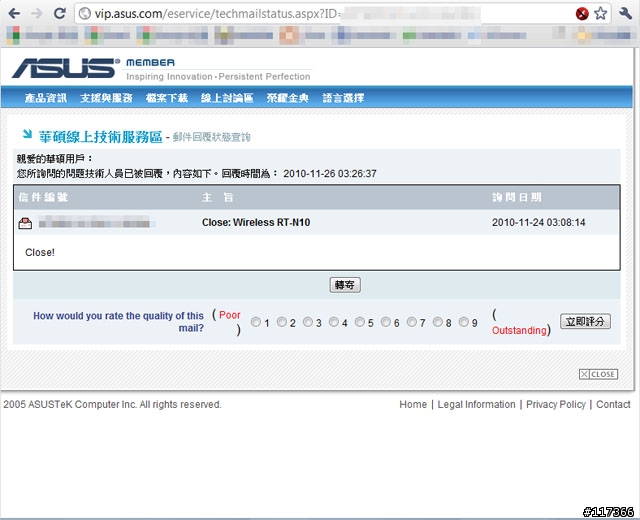Image resolution: width=640 pixels, height=520 pixels.
Task: Click the 詢問日期 column header
Action: (517, 198)
